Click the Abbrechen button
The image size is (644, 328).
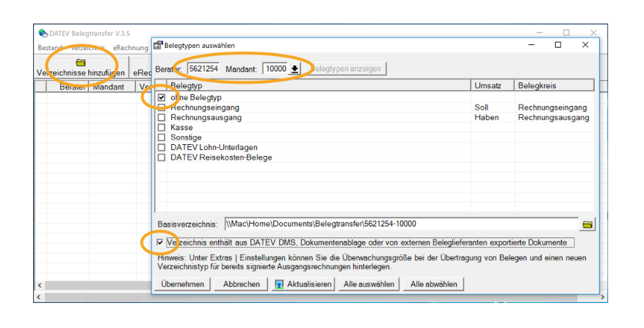tap(242, 284)
